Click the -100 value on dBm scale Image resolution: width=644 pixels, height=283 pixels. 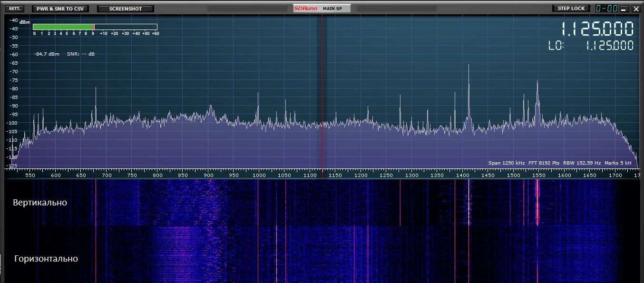[12, 123]
